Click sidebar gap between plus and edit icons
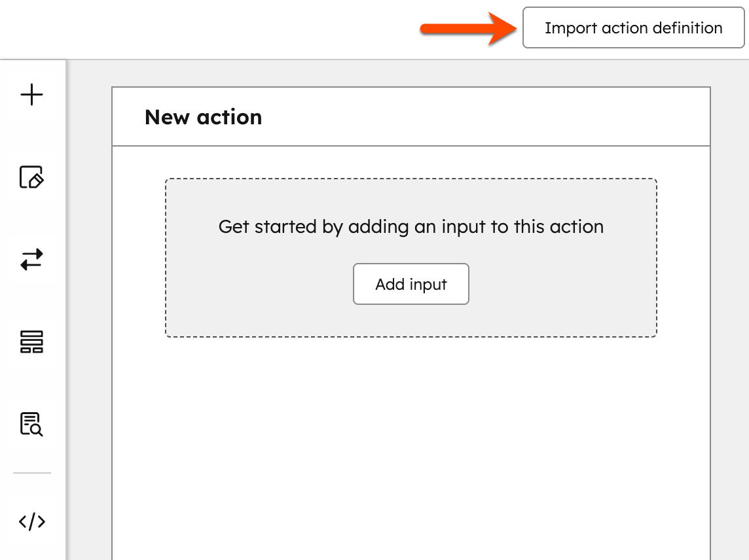Screen dimensions: 749x560 pyautogui.click(x=31, y=136)
